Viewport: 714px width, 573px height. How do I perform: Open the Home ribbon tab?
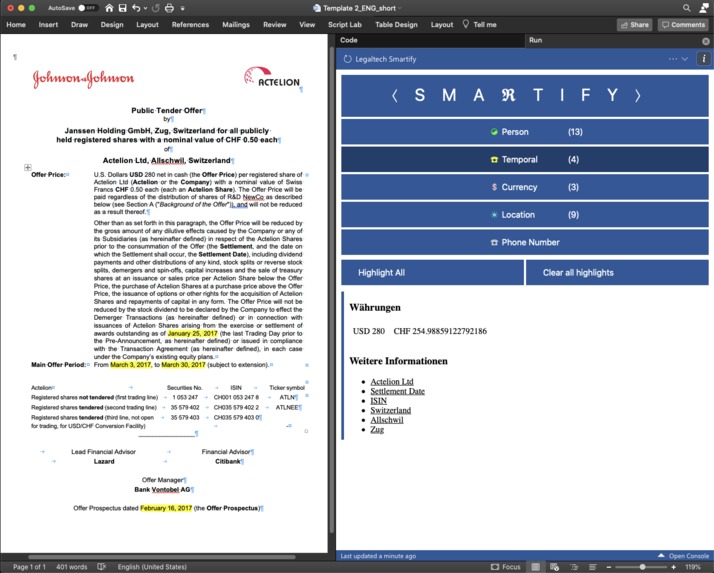[x=16, y=25]
